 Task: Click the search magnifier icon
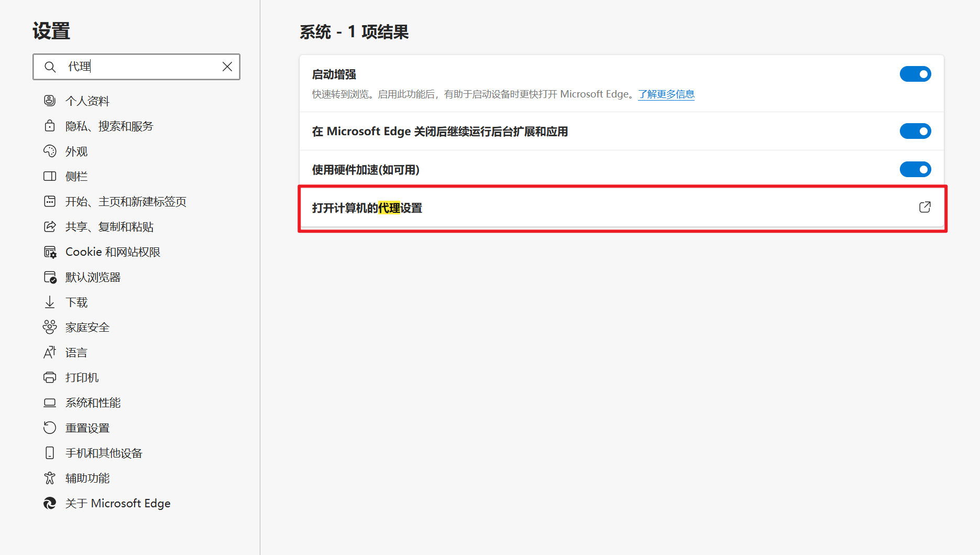50,67
